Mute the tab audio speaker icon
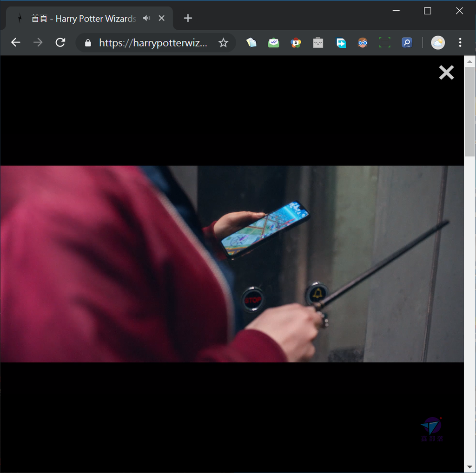Screen dimensions: 476x473 [146, 18]
